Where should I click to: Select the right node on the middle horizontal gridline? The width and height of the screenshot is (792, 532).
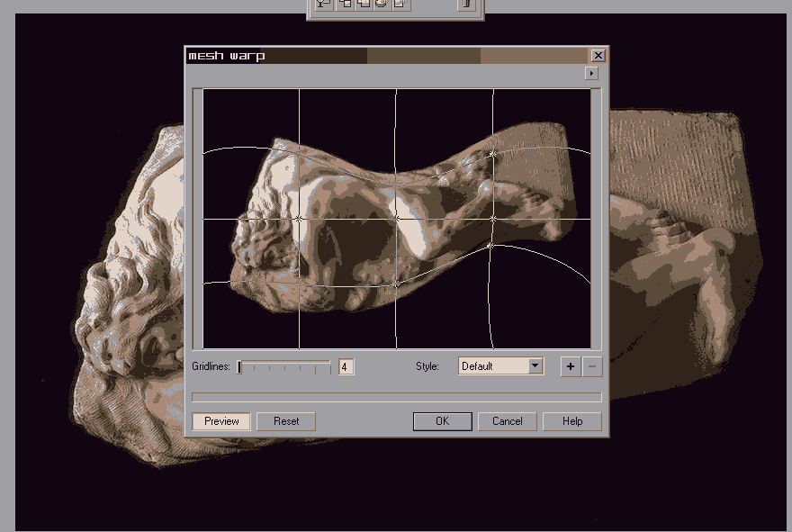(x=493, y=219)
